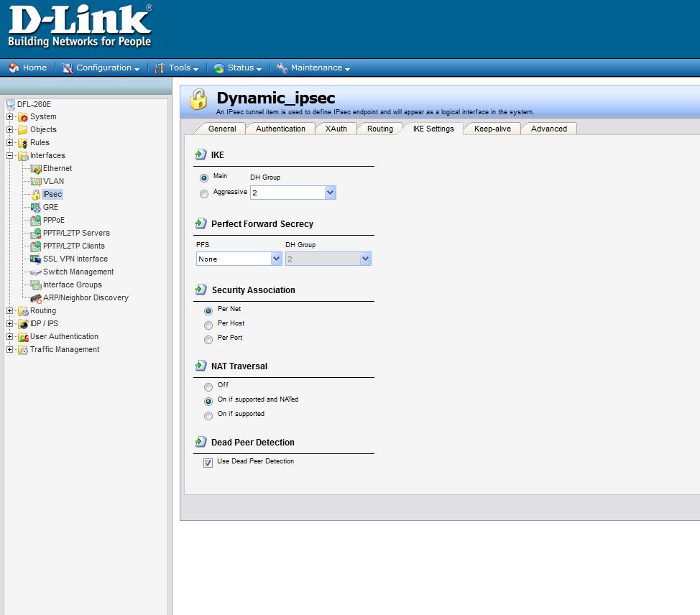Click the Home icon in toolbar
The width and height of the screenshot is (700, 615).
tap(14, 68)
